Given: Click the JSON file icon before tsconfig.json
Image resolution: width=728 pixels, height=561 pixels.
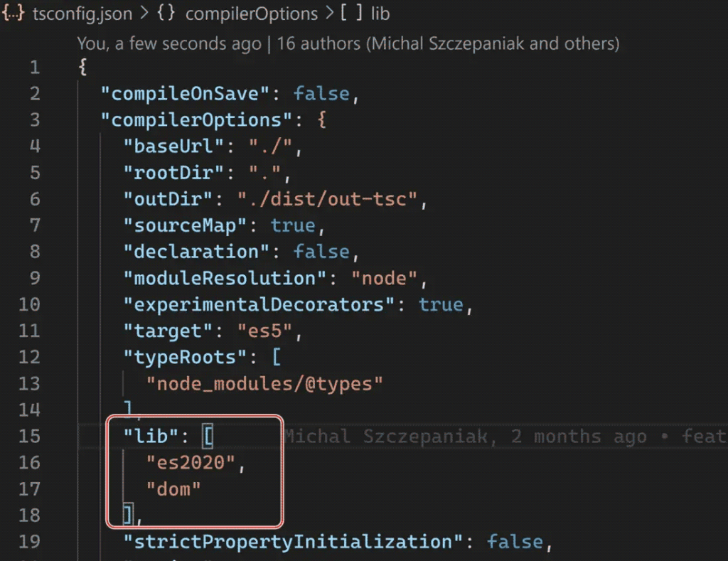Looking at the screenshot, I should [12, 13].
